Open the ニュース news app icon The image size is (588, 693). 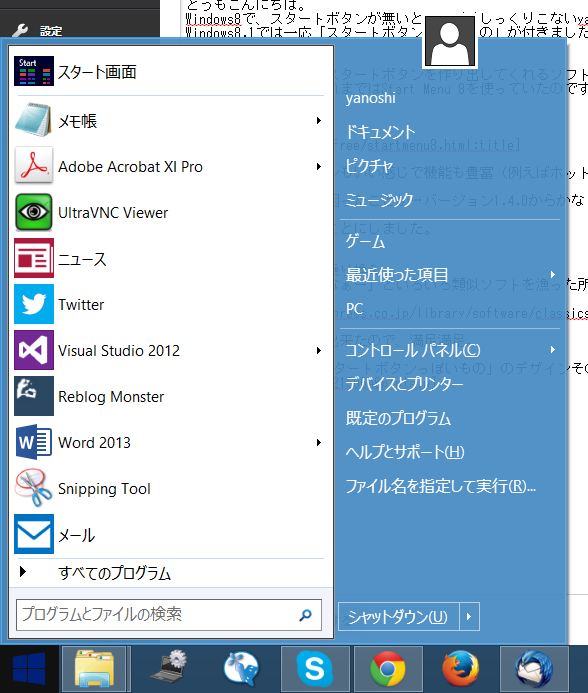[34, 258]
